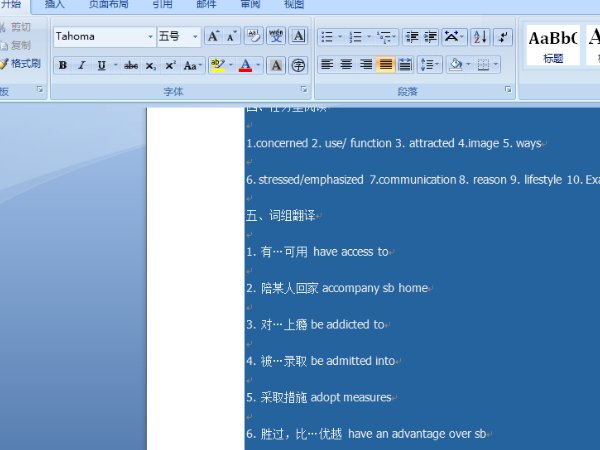Screen dimensions: 600x450
Task: Toggle Subscript formatting
Action: [151, 65]
